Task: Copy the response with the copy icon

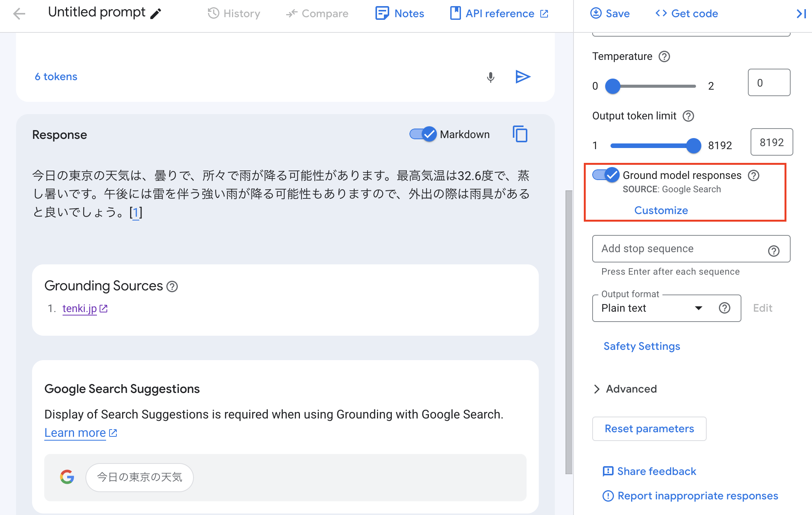Action: [x=520, y=134]
